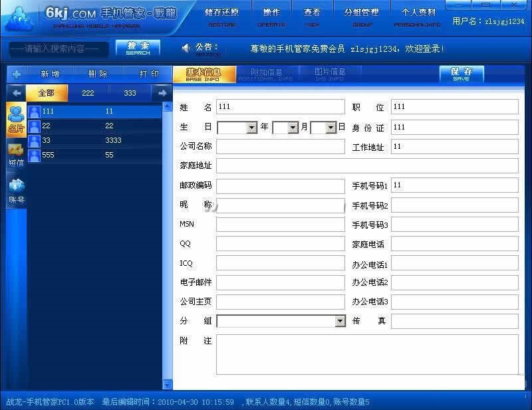Click the 家庭电话 field

pyautogui.click(x=455, y=244)
